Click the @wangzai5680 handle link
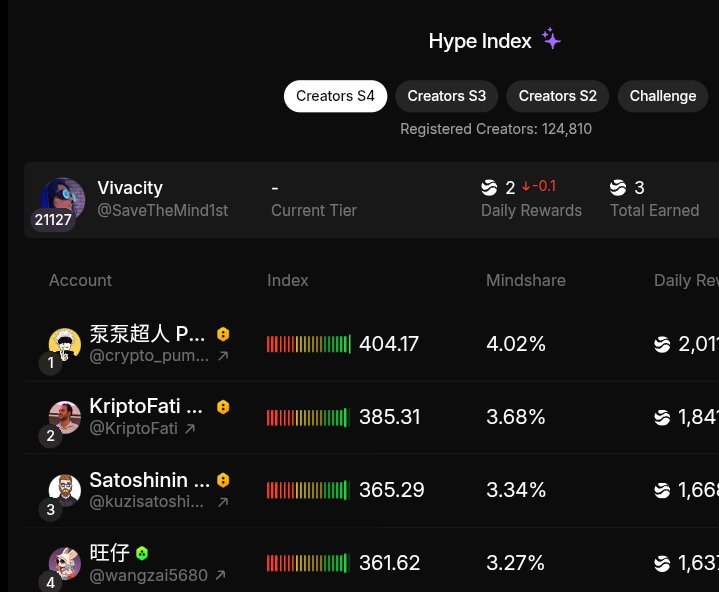 149,575
